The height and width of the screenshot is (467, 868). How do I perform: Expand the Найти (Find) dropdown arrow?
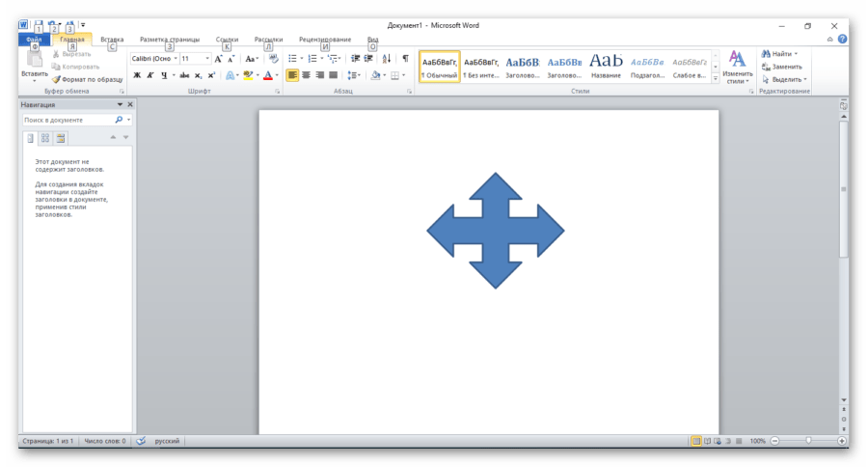coord(796,54)
